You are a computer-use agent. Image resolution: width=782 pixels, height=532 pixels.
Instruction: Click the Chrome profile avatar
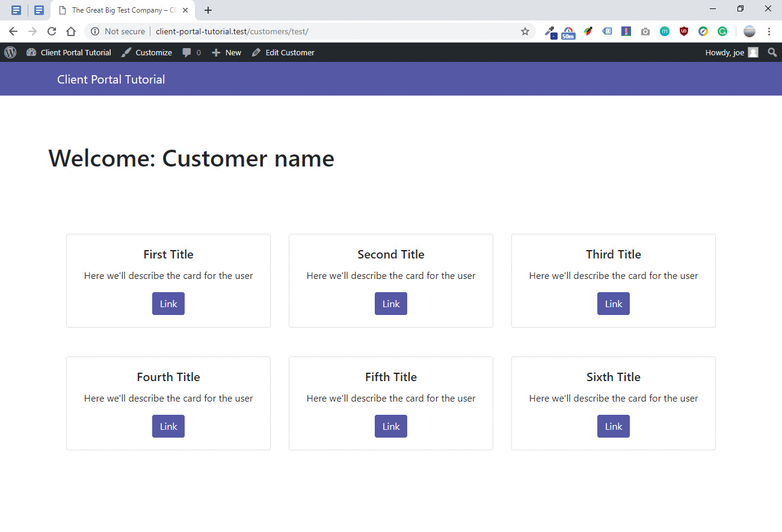(750, 31)
